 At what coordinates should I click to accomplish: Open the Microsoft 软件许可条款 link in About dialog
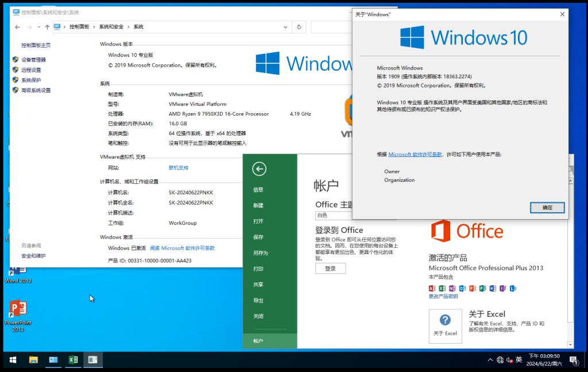(x=415, y=155)
